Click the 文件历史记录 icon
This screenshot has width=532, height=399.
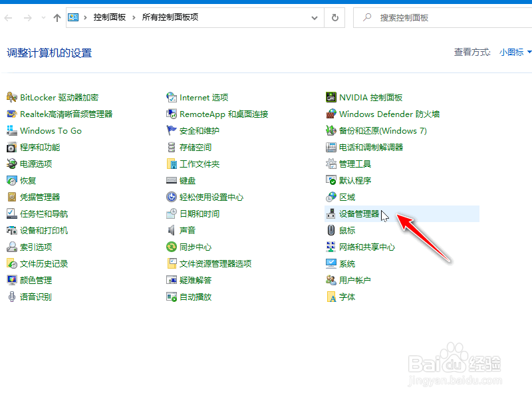11,263
